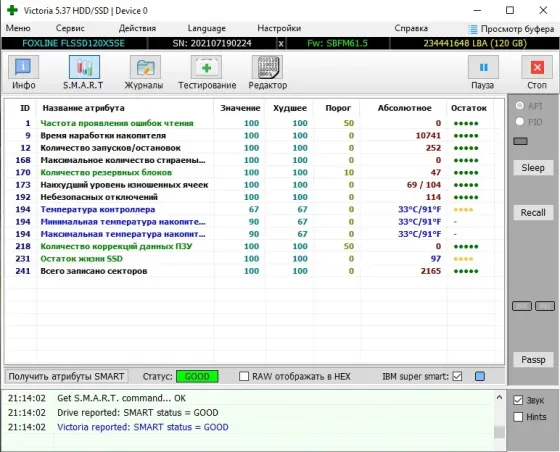This screenshot has height=452, width=560.
Task: Select the S.M.A.R.T toolbar icon
Action: pyautogui.click(x=84, y=67)
